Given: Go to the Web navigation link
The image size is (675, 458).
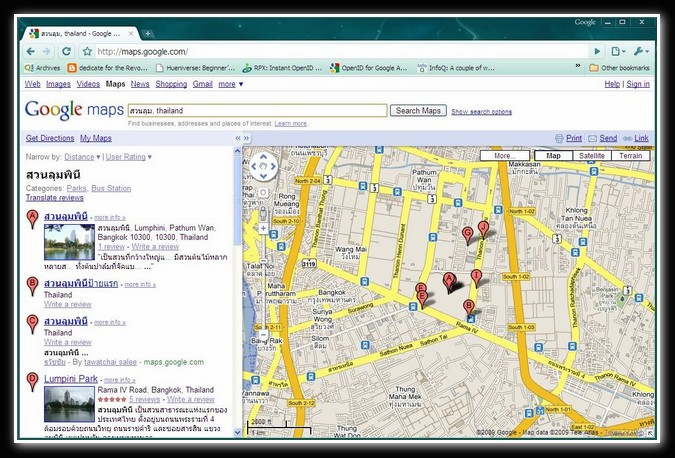Looking at the screenshot, I should 32,84.
